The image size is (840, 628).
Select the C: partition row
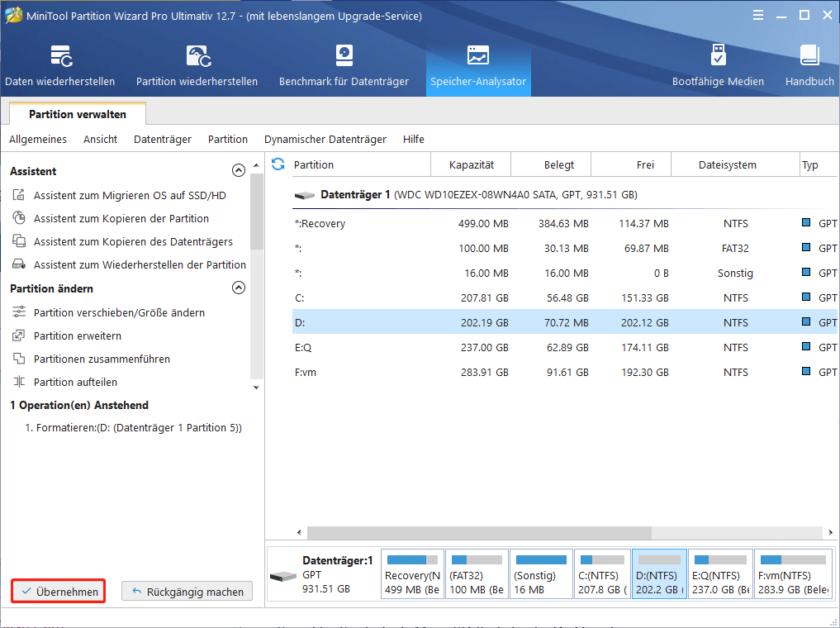(x=565, y=297)
